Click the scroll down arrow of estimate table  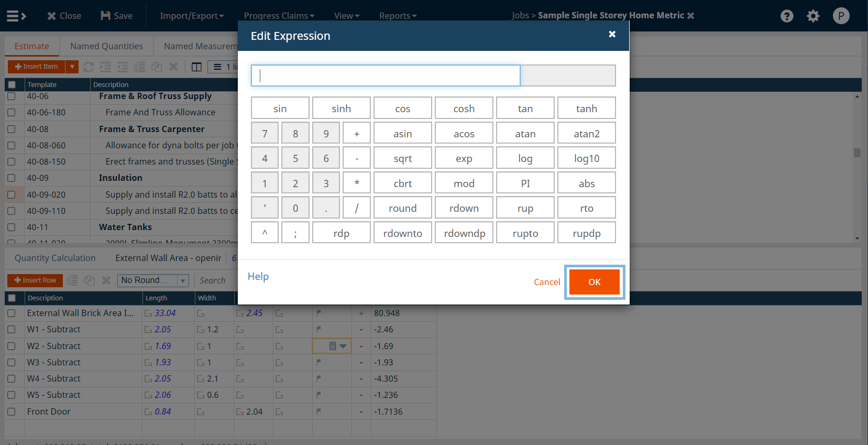(x=857, y=238)
